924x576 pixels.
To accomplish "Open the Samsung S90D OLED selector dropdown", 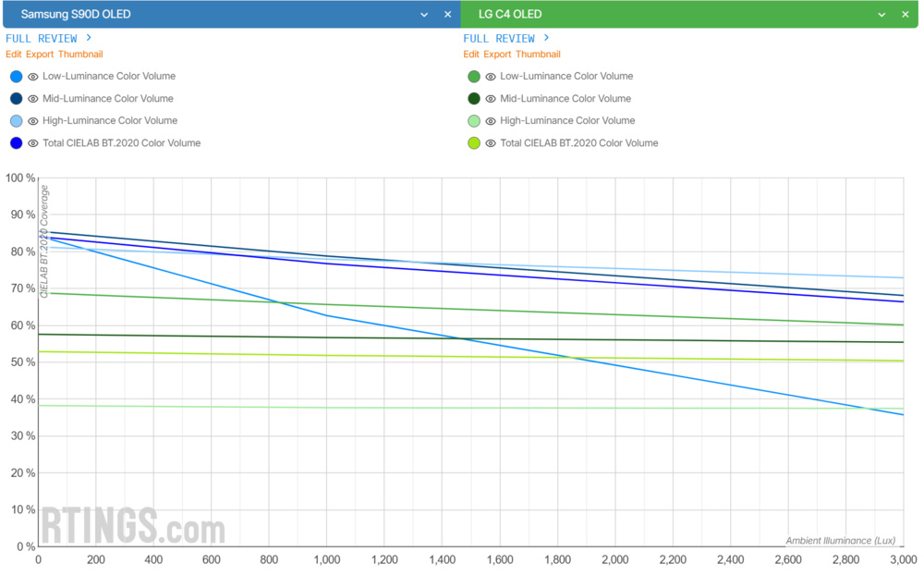I will click(x=424, y=14).
